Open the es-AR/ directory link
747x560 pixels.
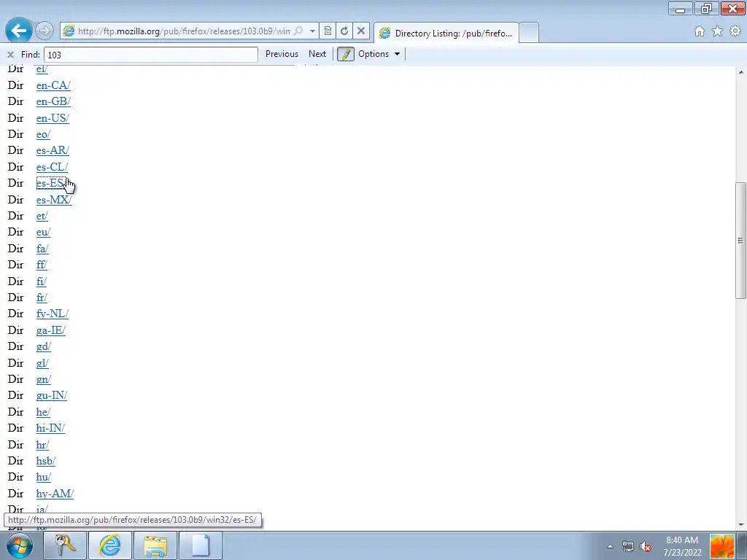[x=53, y=150]
